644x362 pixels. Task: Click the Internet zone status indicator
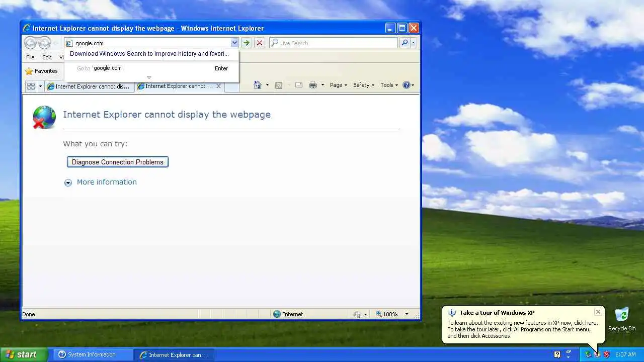288,314
